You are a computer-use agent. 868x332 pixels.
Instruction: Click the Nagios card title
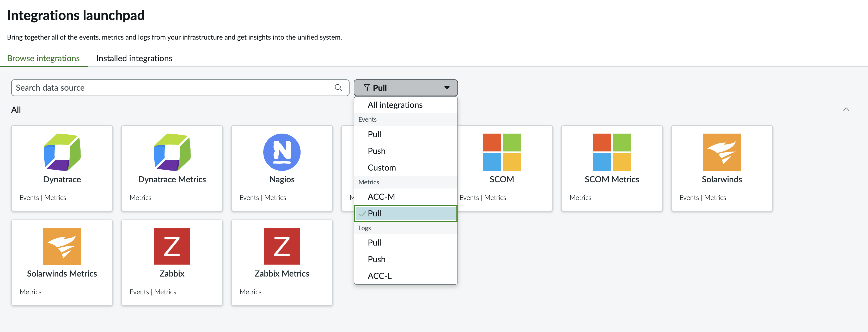[x=282, y=179]
